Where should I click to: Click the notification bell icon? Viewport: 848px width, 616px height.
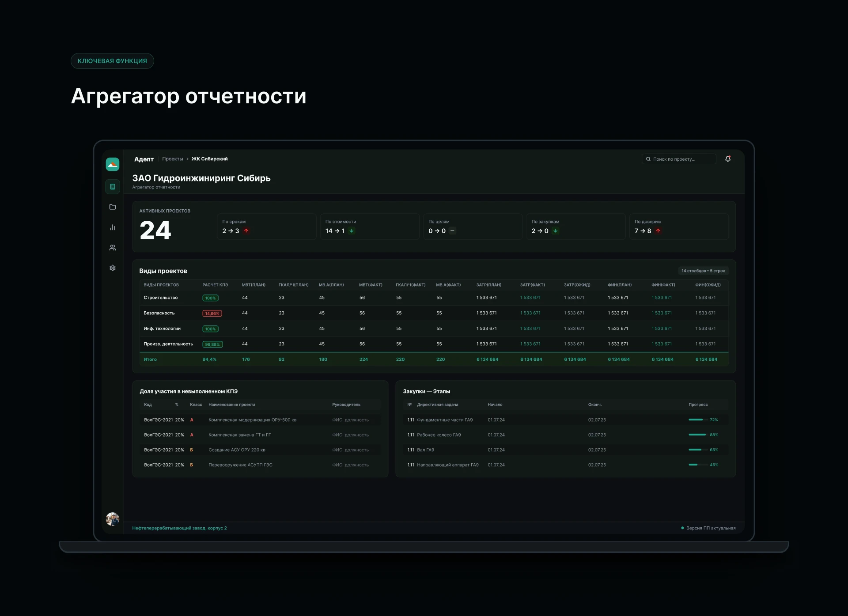(728, 159)
